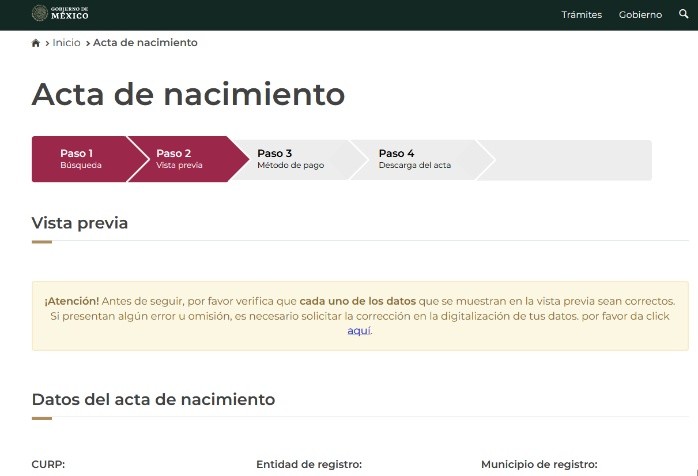Select Paso 4 Descarga del acta step
Viewport: 698px width, 476px height.
[x=414, y=159]
